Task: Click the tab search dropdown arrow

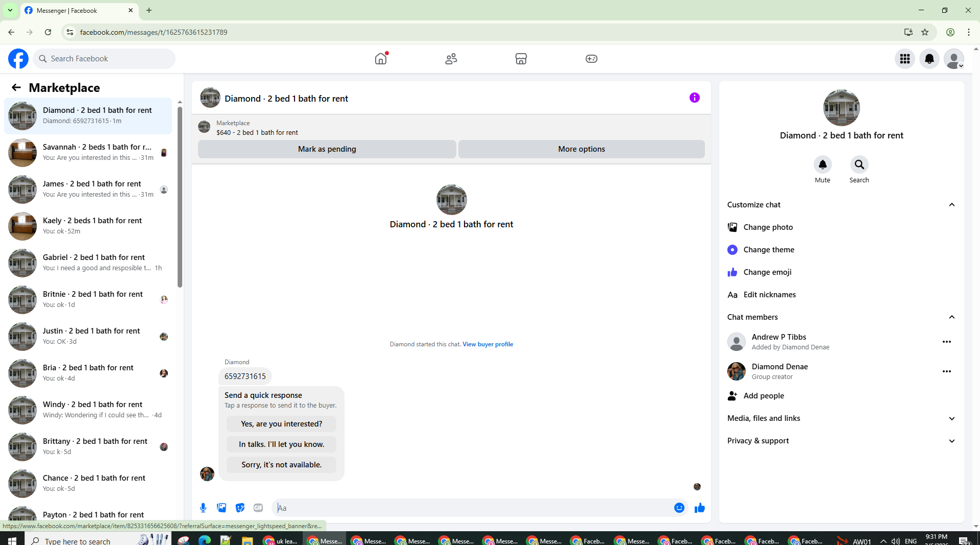Action: coord(10,10)
